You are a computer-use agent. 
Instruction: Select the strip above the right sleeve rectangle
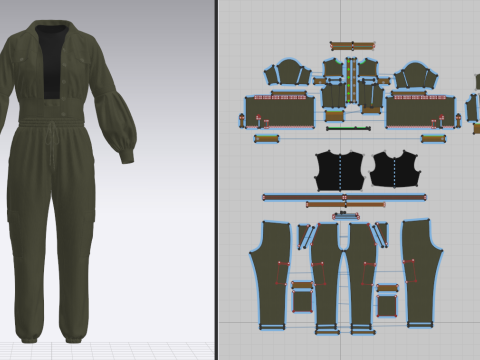tap(409, 93)
